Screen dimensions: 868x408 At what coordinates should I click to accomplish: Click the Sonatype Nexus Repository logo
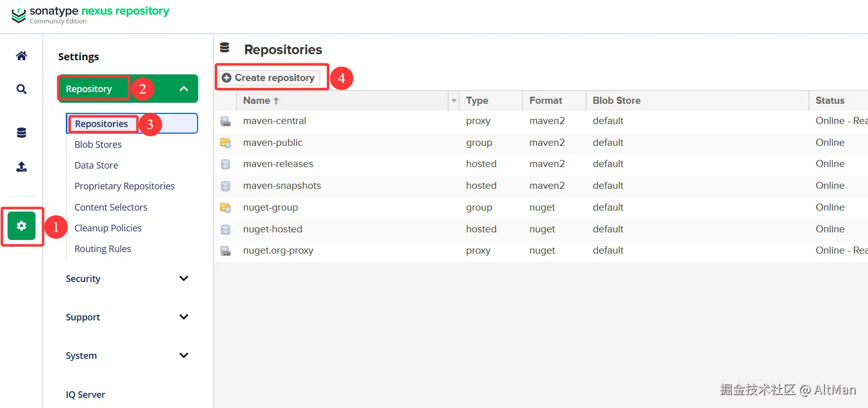click(90, 15)
